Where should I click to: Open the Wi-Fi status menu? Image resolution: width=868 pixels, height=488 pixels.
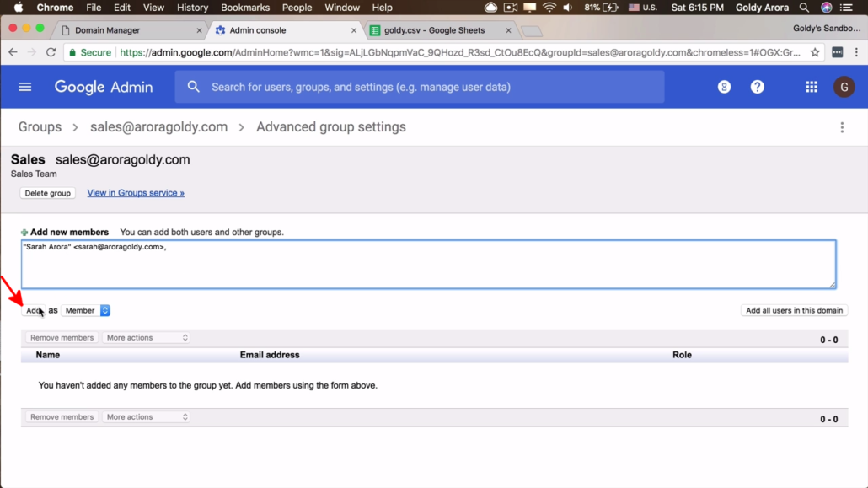[549, 8]
